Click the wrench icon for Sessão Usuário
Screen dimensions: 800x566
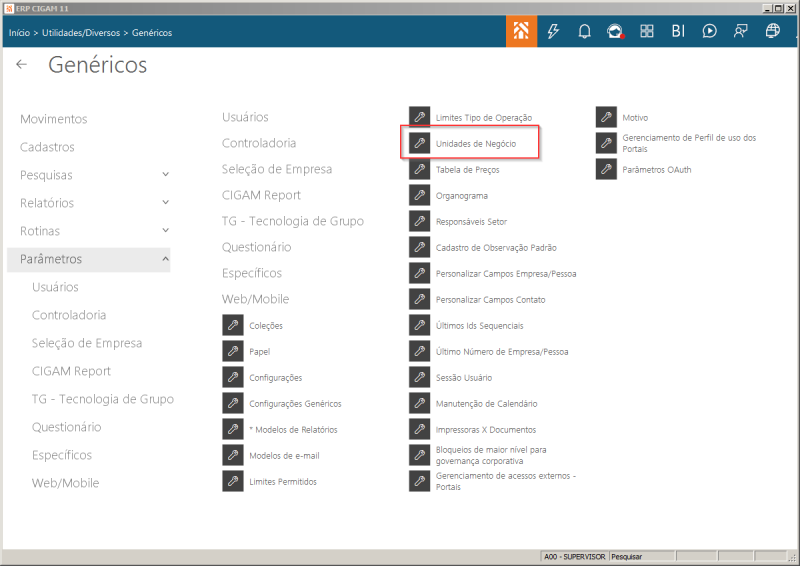click(419, 377)
